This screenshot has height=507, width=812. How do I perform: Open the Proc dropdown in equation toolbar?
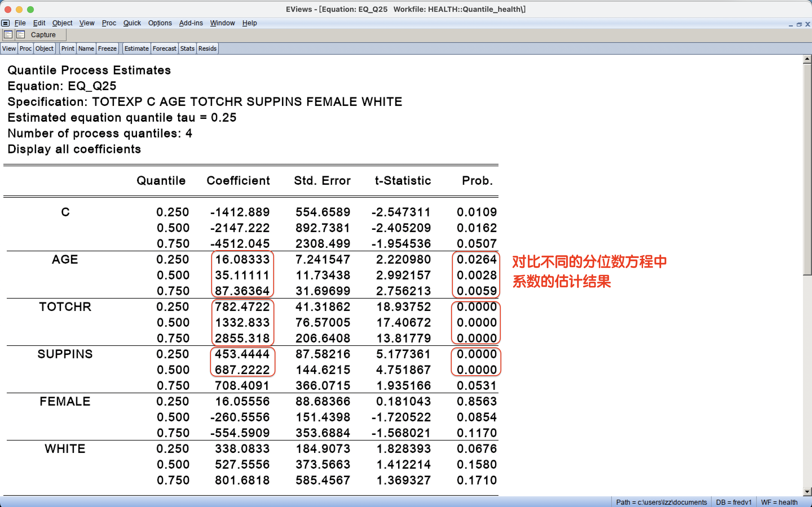tap(25, 49)
